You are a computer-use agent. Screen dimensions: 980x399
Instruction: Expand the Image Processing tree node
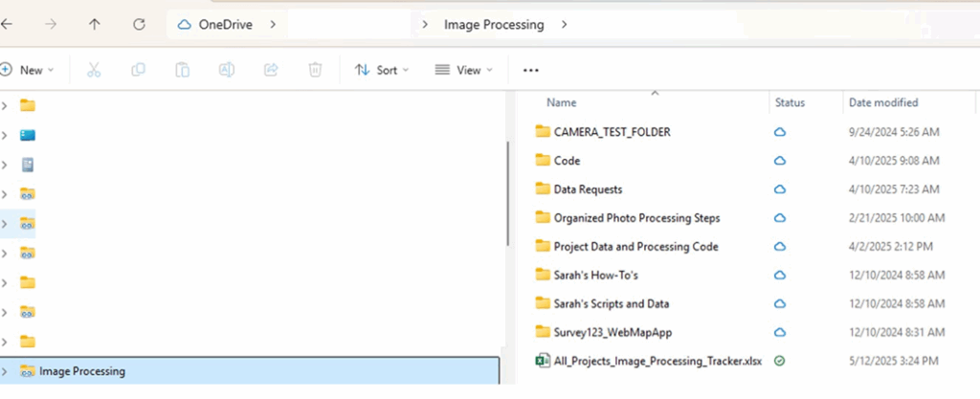click(5, 371)
